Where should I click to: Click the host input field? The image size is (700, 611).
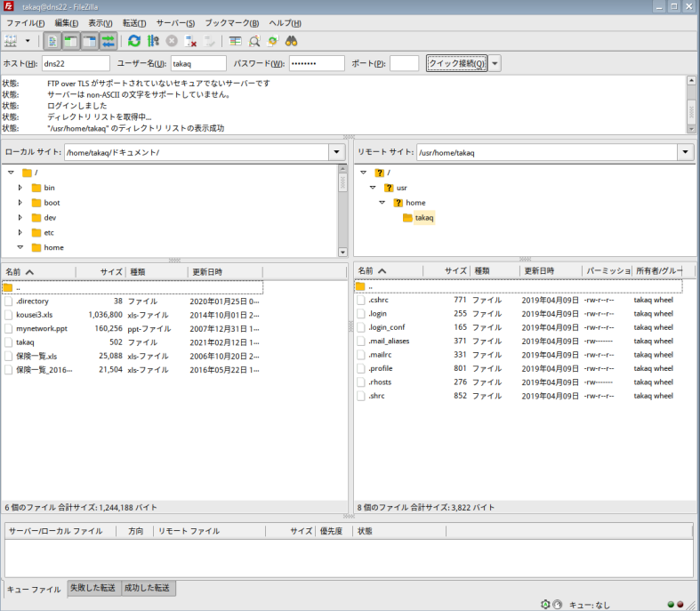point(76,63)
